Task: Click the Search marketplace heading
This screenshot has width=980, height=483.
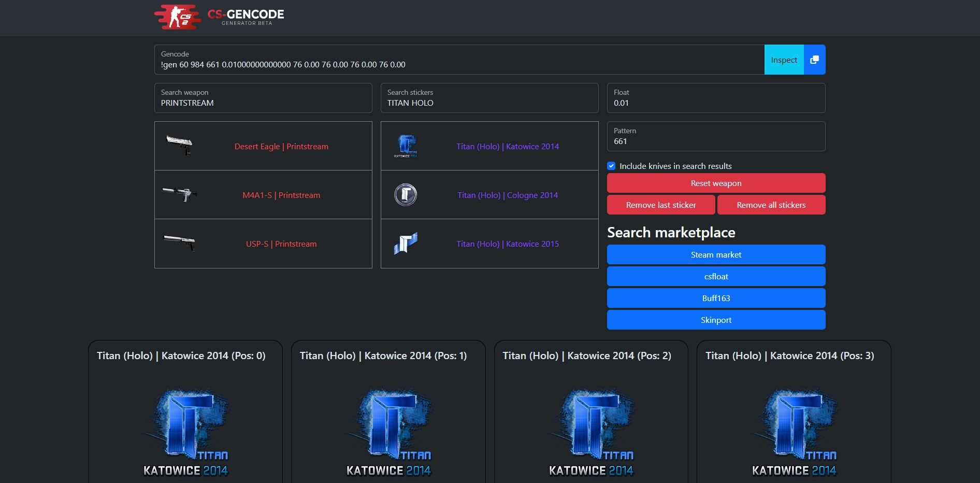Action: point(671,232)
